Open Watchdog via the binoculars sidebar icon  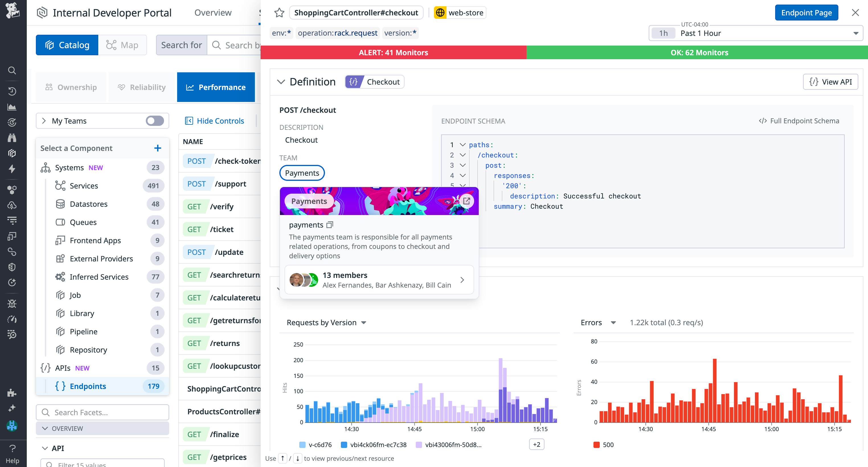point(12,138)
